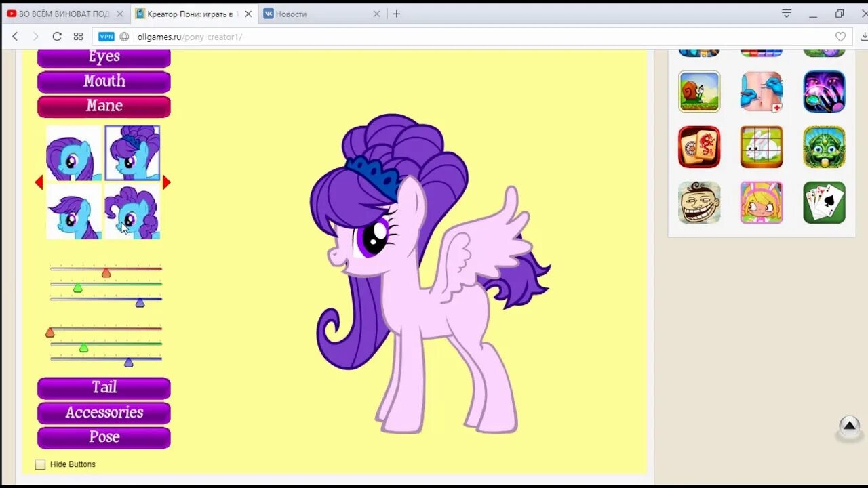Viewport: 868px width, 488px height.
Task: Open the speed dial grid
Action: tap(78, 37)
